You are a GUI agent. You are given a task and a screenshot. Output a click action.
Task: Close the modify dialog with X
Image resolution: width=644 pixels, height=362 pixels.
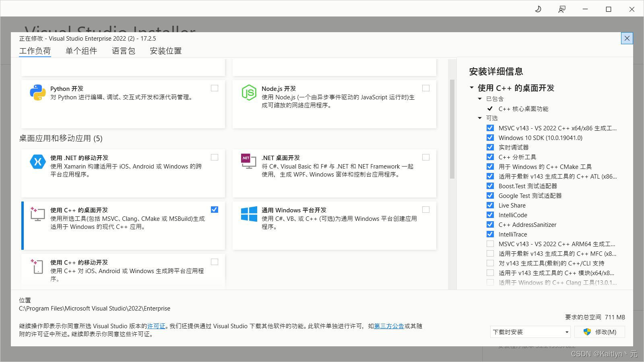[x=627, y=38]
